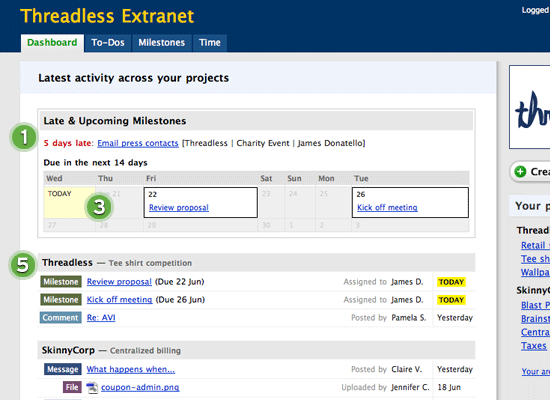
Task: Click the TODAY label on the Review proposal row
Action: tap(451, 282)
